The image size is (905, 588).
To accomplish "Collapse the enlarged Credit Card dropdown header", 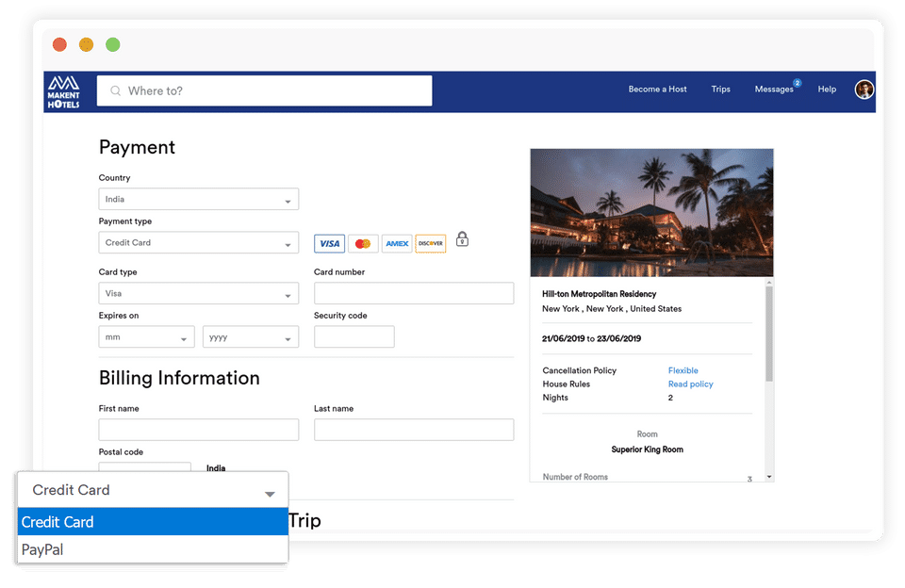I will (153, 490).
